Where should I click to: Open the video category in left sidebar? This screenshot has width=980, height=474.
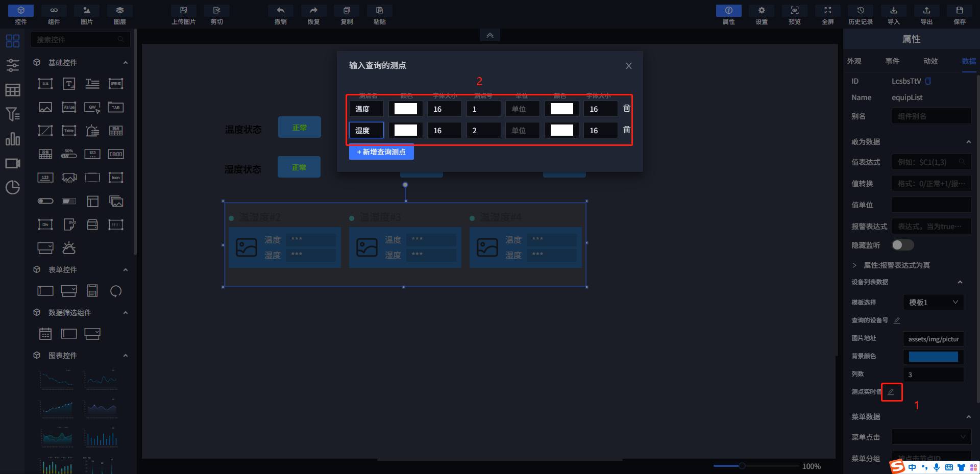(13, 163)
